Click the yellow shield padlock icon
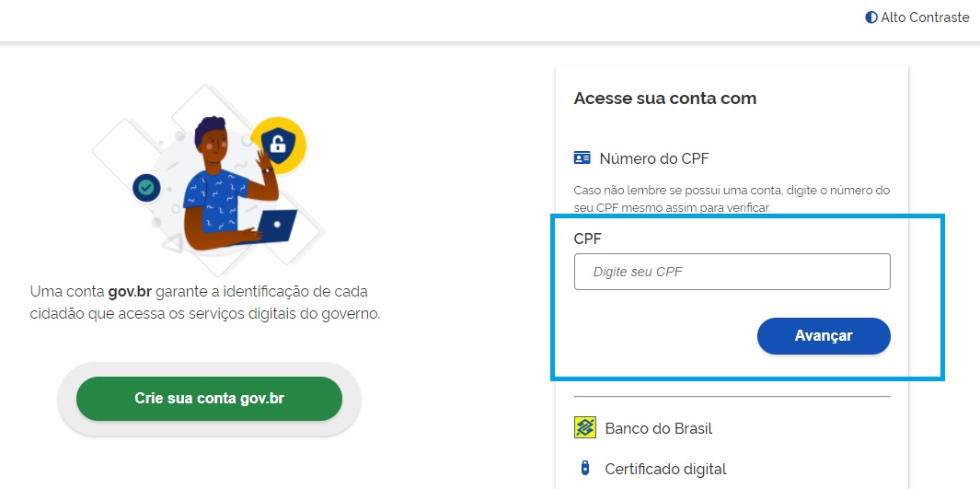Viewport: 980px width, 489px height. [278, 146]
